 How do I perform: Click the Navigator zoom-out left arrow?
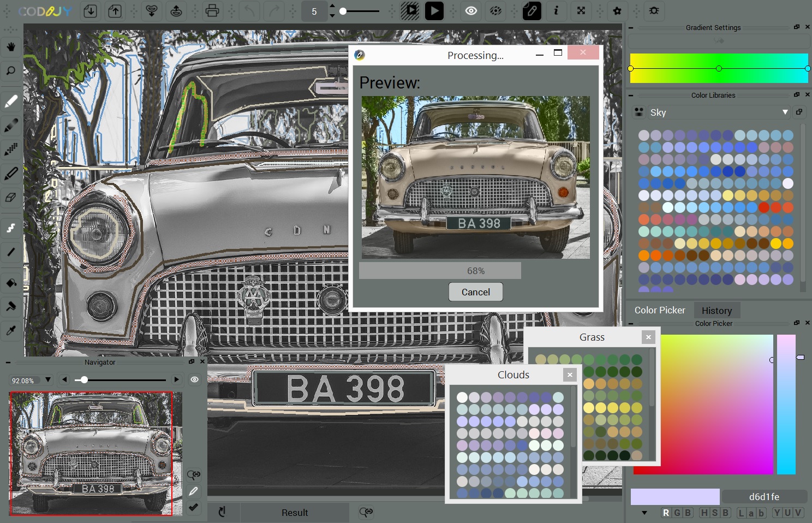64,379
